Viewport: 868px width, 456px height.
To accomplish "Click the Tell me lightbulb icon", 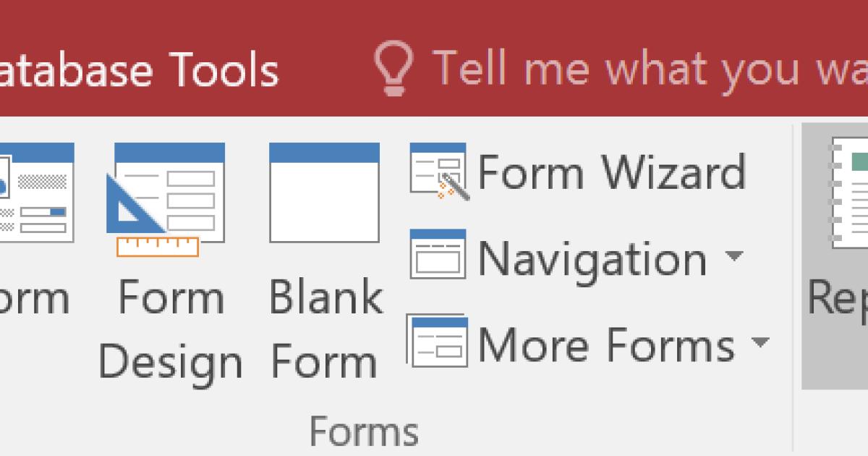I will [x=393, y=67].
